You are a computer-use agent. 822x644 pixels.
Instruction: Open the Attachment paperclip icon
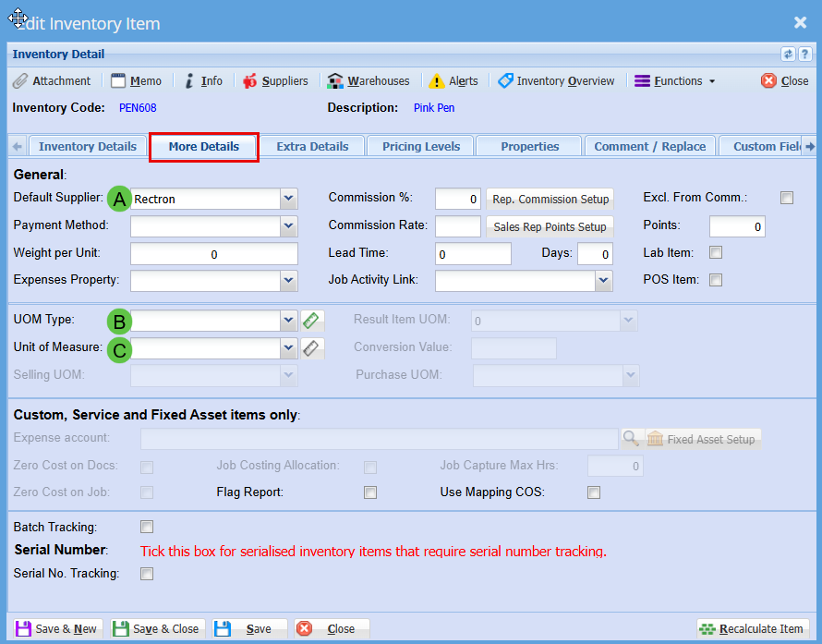coord(20,81)
